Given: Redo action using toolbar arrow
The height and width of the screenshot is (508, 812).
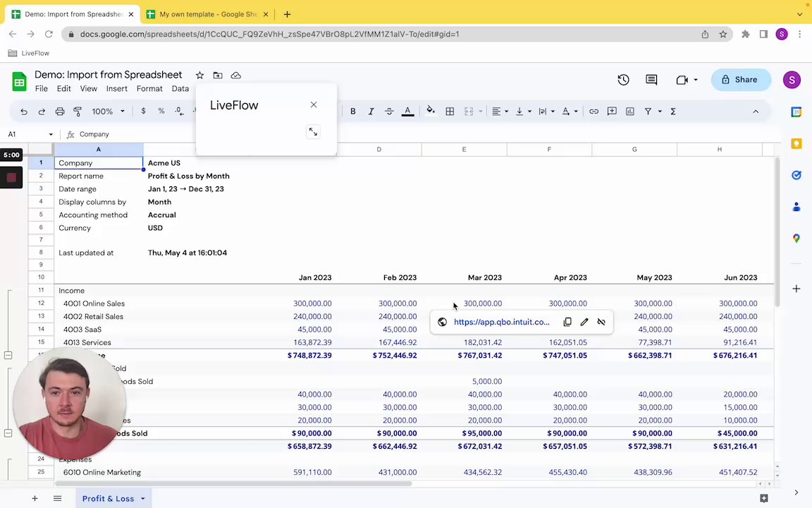Looking at the screenshot, I should point(42,111).
